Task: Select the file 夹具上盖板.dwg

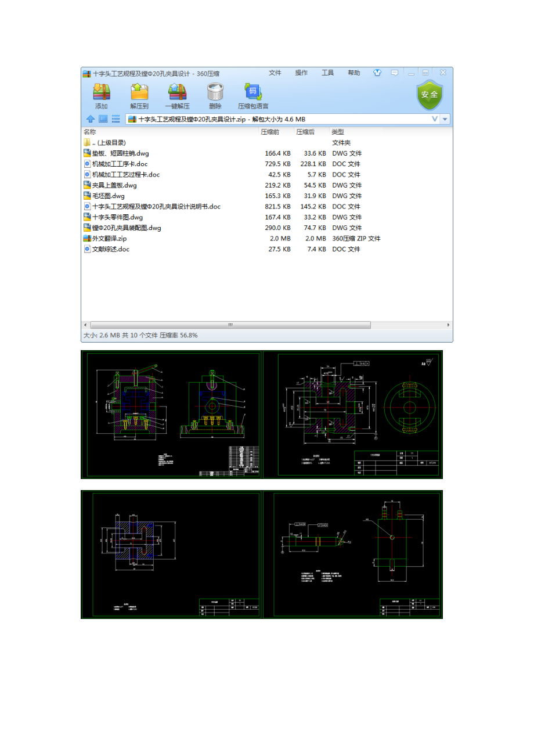Action: [x=267, y=185]
